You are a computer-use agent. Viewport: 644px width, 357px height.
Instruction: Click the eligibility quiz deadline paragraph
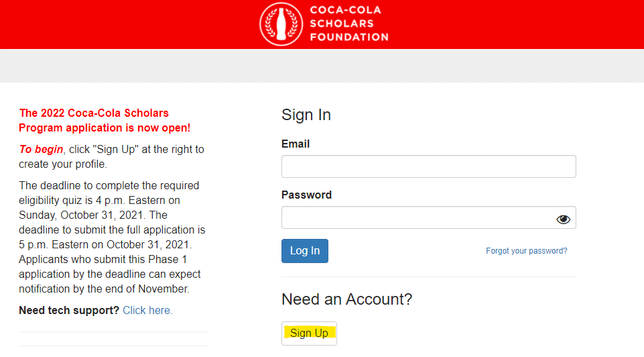tap(112, 238)
